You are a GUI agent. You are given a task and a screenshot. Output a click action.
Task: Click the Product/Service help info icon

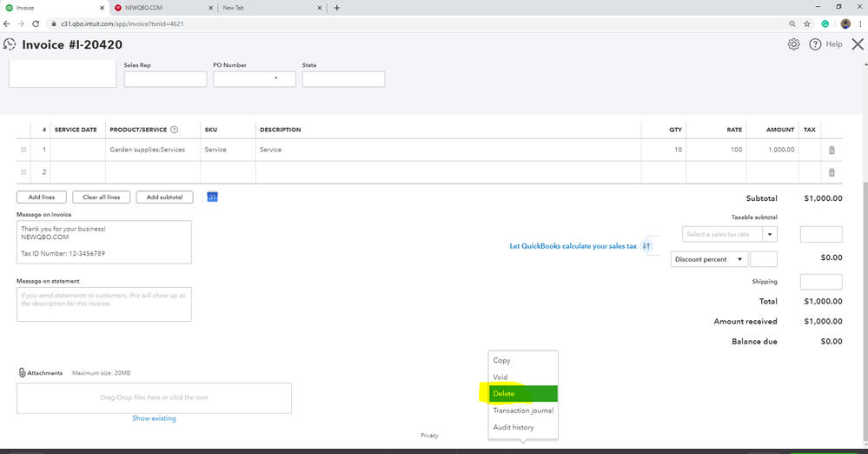point(174,130)
